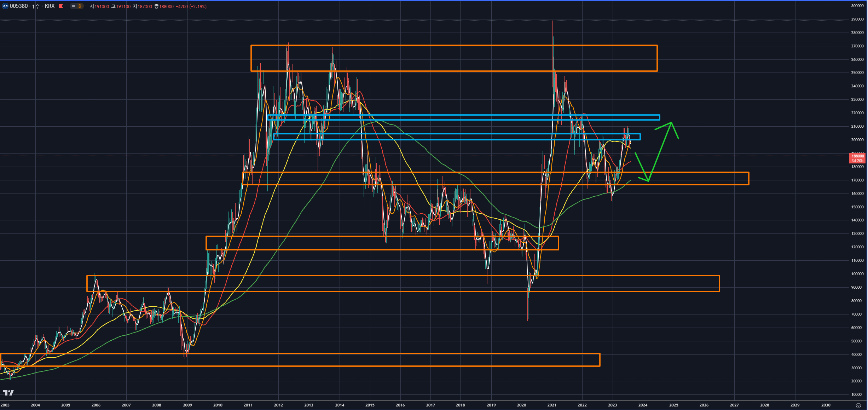Click the TradingView logo in the chart corner

point(8,393)
